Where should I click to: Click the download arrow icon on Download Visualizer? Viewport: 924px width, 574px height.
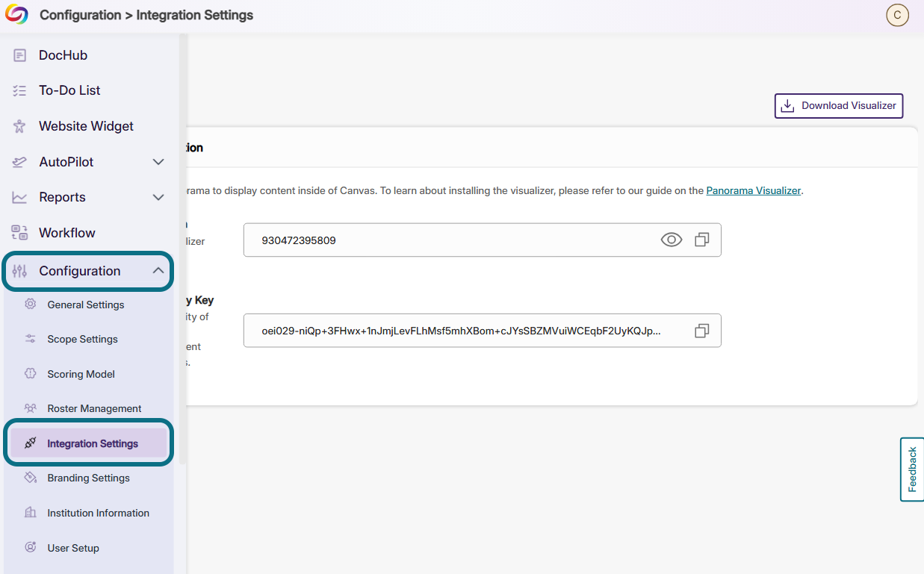click(x=787, y=106)
